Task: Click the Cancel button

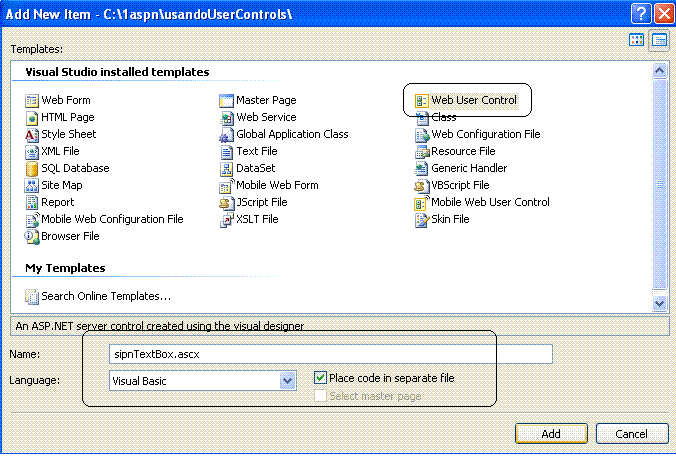Action: [632, 434]
